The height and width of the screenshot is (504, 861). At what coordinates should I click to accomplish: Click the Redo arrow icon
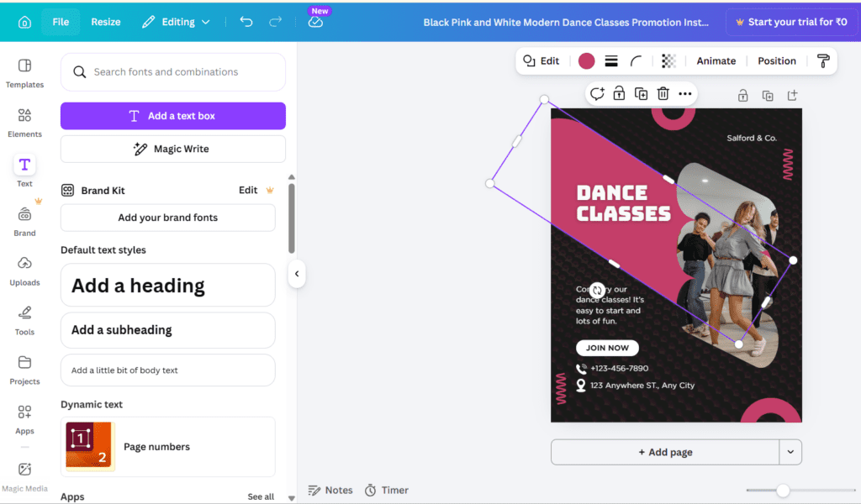tap(275, 22)
